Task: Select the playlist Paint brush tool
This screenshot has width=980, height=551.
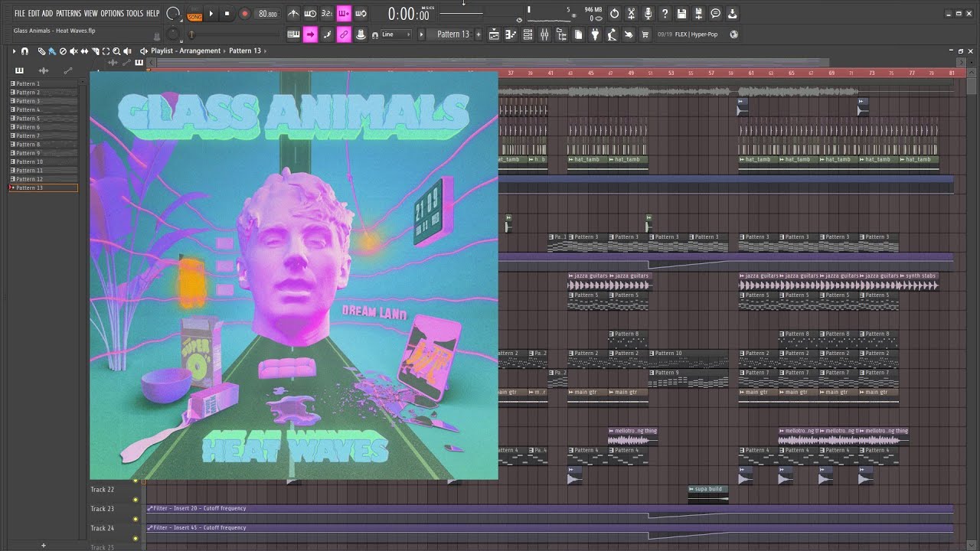Action: 51,51
